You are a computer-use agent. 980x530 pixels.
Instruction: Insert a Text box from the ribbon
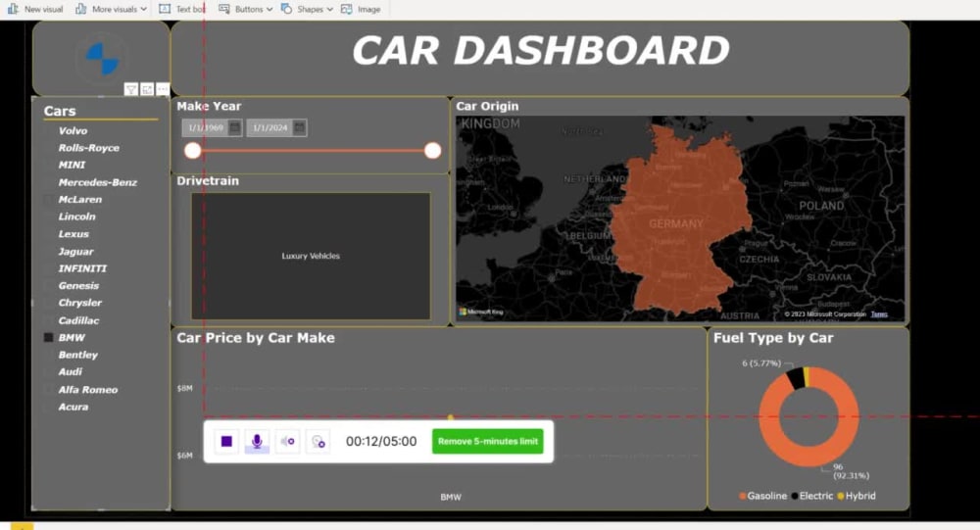(182, 9)
